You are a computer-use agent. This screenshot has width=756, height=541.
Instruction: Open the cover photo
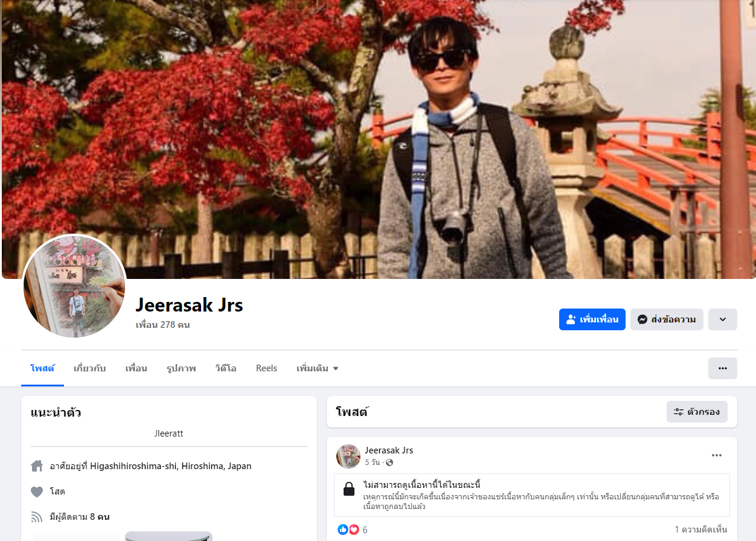(378, 139)
